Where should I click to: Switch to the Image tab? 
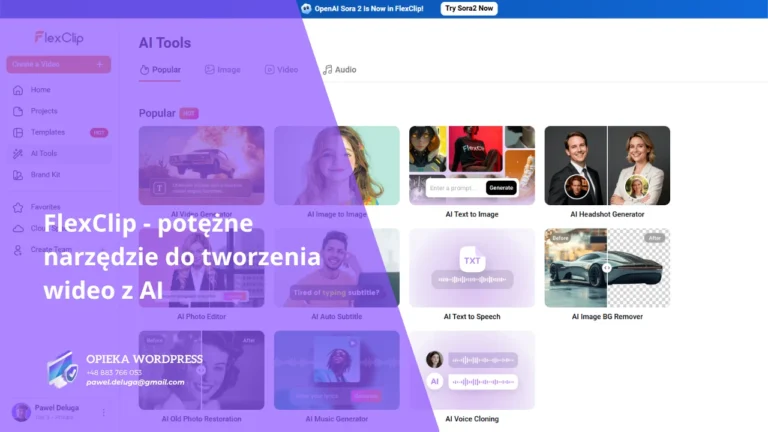click(x=222, y=70)
